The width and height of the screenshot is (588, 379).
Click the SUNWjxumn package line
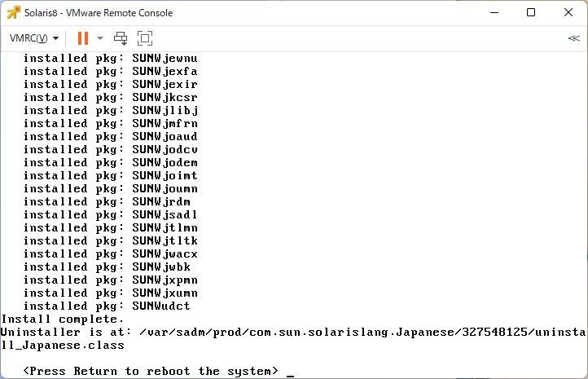click(x=110, y=293)
